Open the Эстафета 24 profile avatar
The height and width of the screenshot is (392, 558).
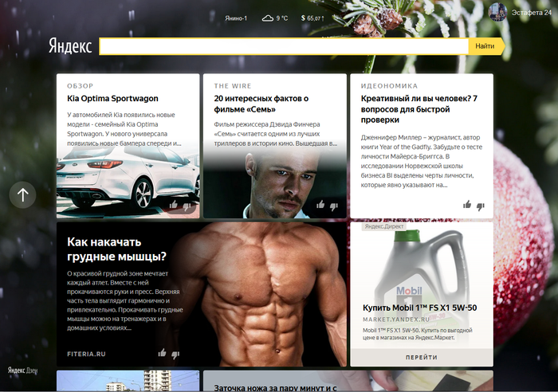click(497, 12)
